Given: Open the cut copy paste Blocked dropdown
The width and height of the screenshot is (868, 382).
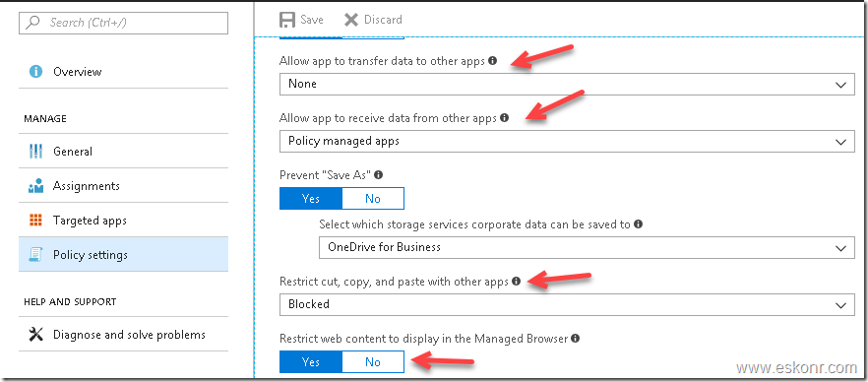Looking at the screenshot, I should point(567,304).
